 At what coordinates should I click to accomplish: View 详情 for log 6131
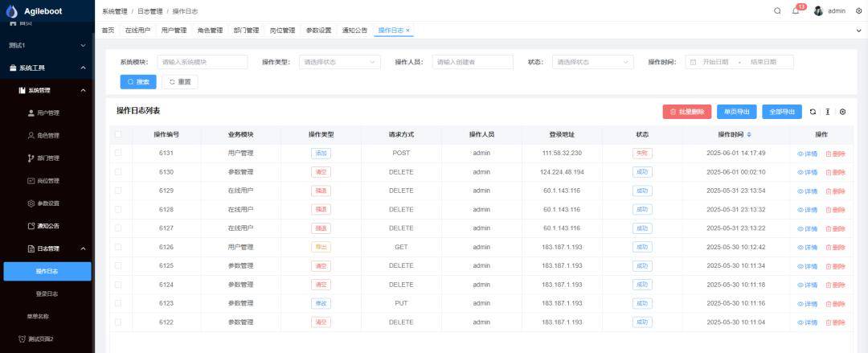(x=807, y=154)
